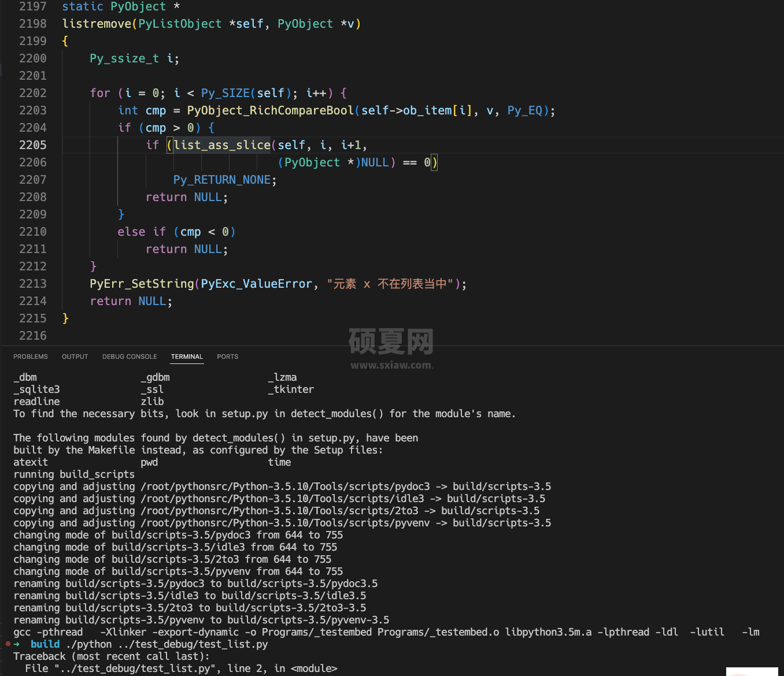784x676 pixels.
Task: Click Py_EQ constant on line 2203
Action: (x=525, y=110)
